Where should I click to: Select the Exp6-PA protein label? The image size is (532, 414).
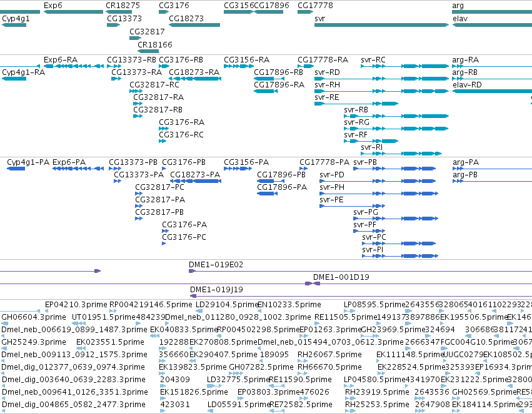[x=69, y=162]
